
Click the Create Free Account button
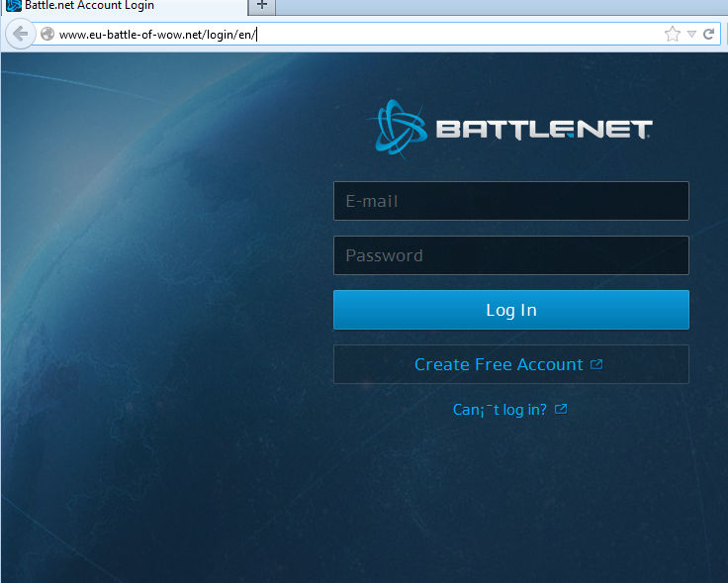click(511, 364)
